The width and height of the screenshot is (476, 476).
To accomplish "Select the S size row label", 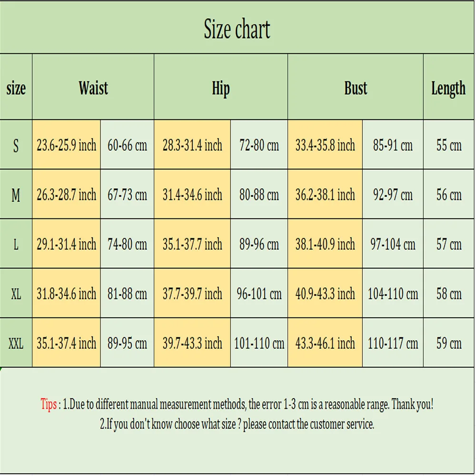I will point(16,145).
